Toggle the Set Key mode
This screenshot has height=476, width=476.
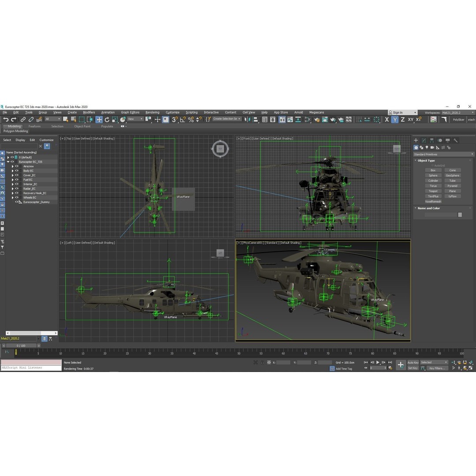(413, 368)
